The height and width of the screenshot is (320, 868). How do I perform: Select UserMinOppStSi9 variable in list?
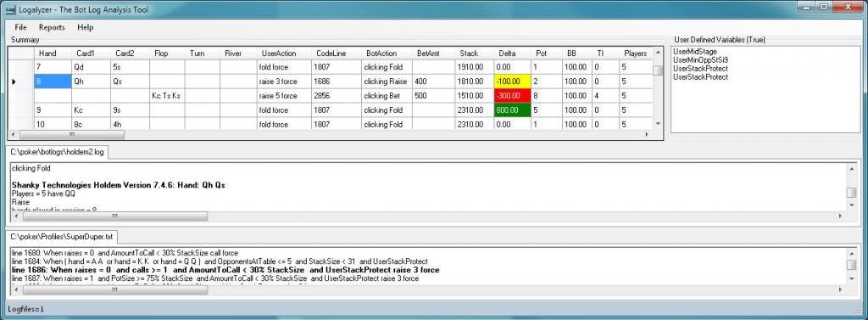(x=698, y=60)
